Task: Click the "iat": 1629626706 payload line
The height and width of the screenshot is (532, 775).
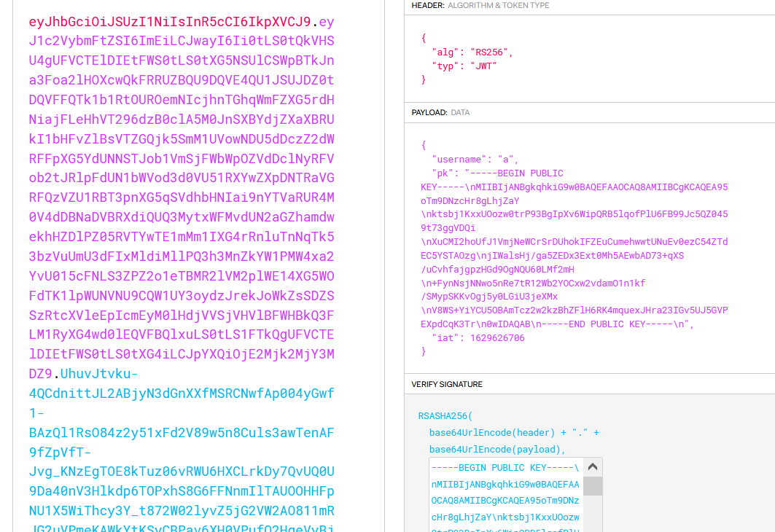Action: coord(478,338)
